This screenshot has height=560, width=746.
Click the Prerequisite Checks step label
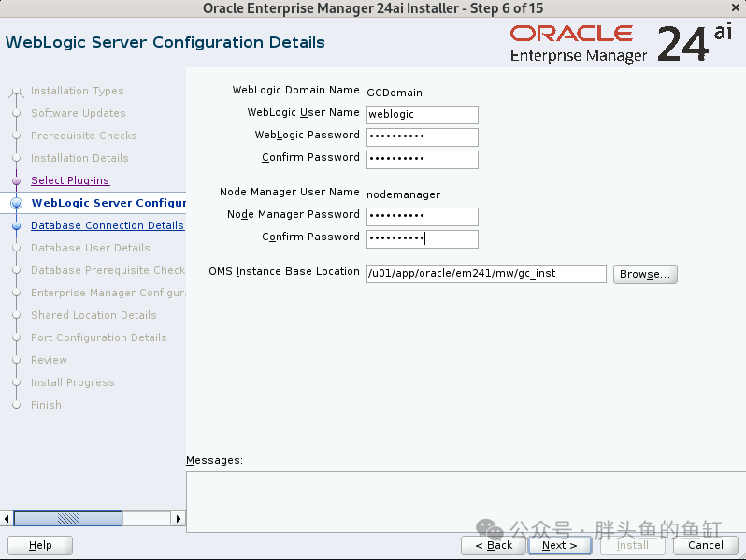pos(84,136)
